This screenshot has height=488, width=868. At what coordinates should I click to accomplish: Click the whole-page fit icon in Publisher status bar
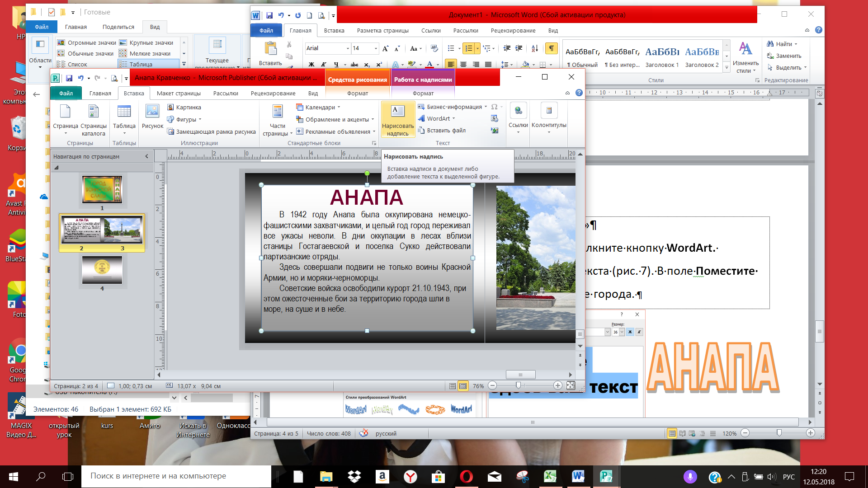571,385
